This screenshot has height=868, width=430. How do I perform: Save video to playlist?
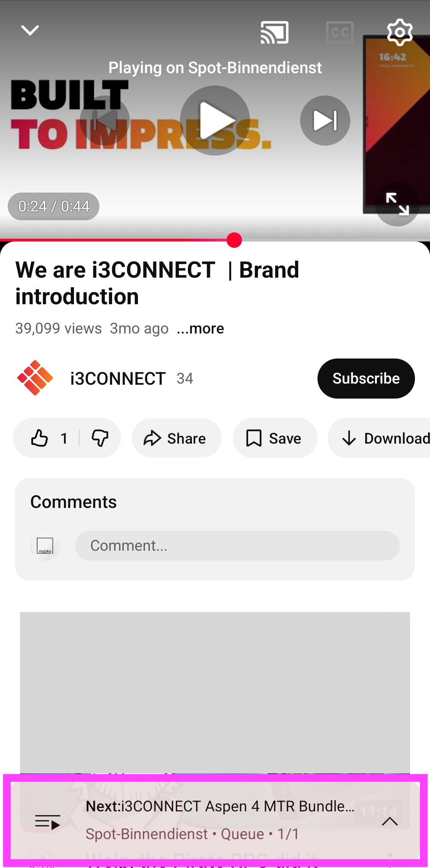(275, 438)
